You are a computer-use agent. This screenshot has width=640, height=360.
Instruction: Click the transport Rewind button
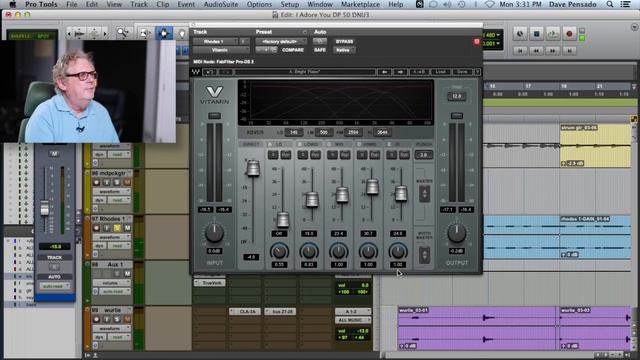point(536,51)
